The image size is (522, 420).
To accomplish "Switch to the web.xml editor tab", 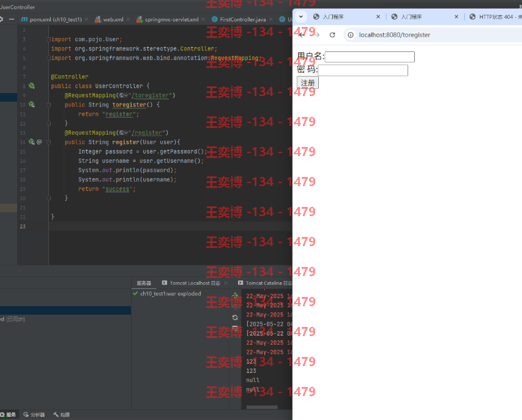I will click(x=113, y=20).
